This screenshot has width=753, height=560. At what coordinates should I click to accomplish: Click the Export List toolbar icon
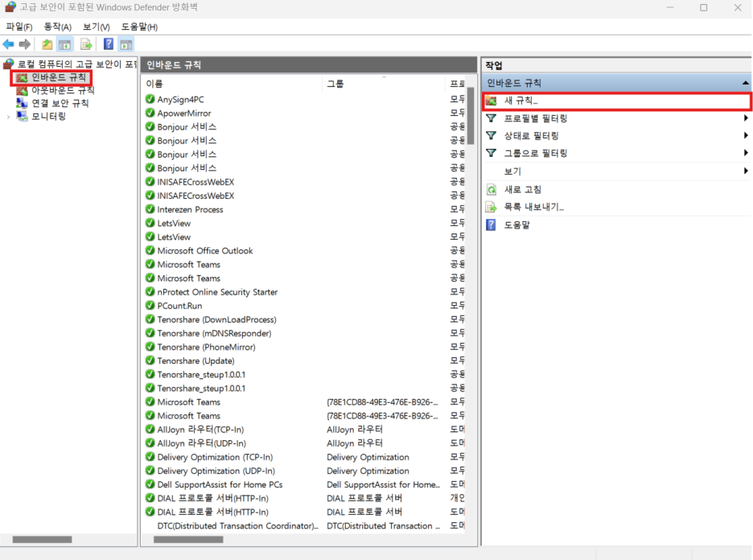coord(86,45)
